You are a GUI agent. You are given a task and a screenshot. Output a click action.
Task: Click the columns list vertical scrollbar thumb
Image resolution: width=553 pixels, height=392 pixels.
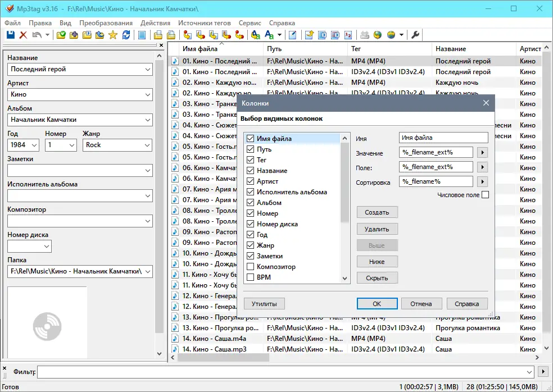pyautogui.click(x=345, y=183)
